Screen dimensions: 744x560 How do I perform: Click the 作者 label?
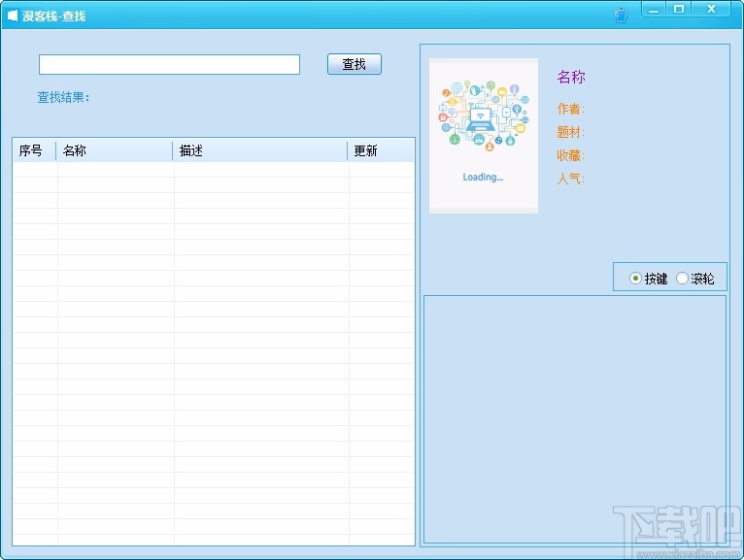pos(570,109)
